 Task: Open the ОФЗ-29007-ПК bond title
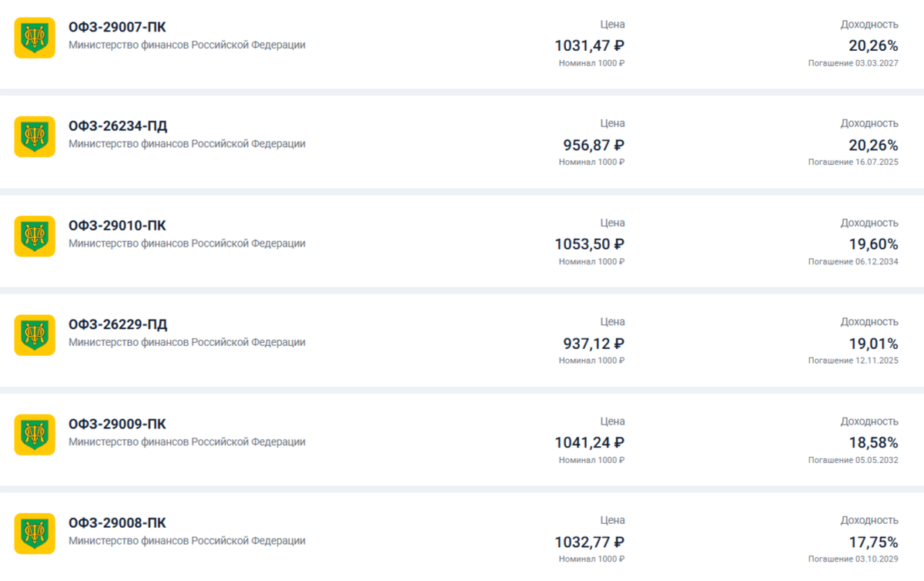point(117,28)
